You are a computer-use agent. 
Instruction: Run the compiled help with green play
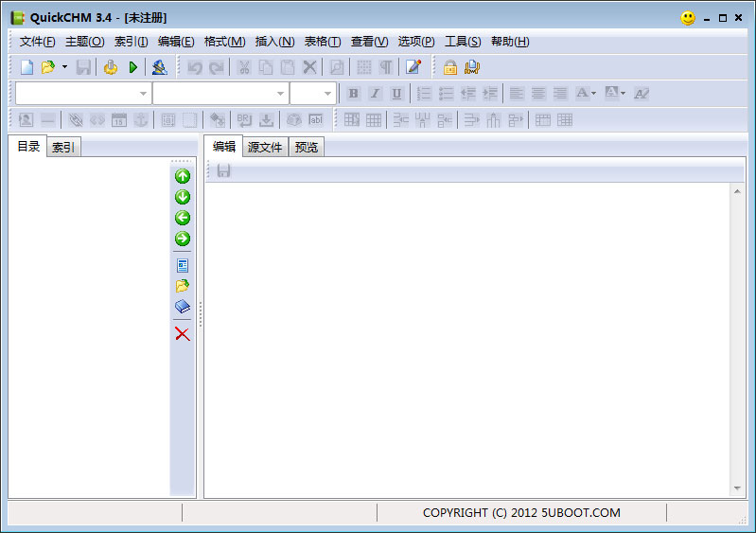[133, 67]
